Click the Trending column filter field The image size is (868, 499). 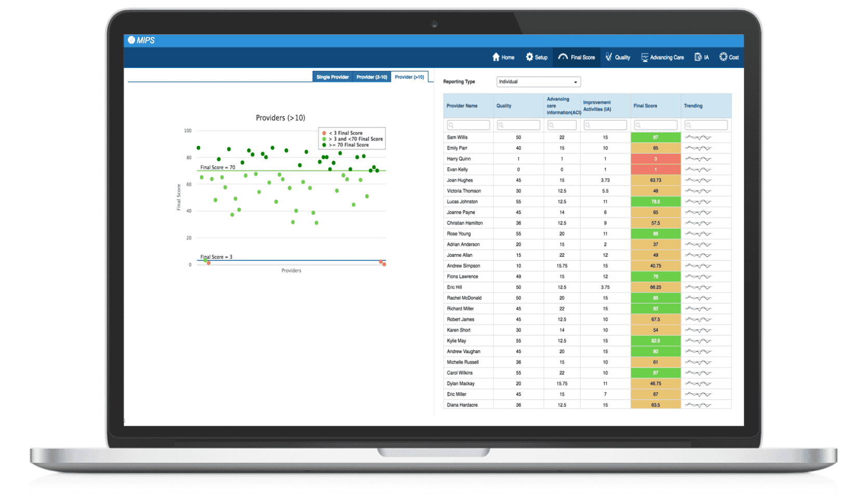pyautogui.click(x=706, y=125)
